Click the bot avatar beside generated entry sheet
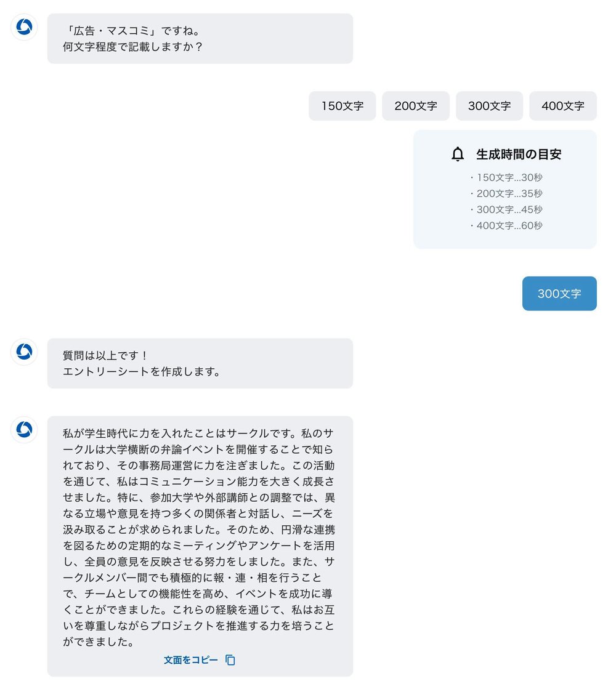The image size is (616, 689). (24, 429)
